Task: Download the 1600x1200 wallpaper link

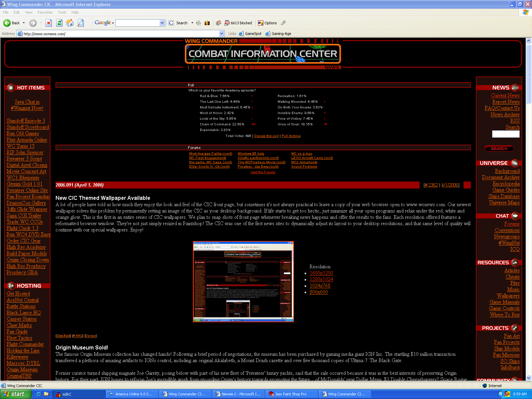Action: [321, 273]
